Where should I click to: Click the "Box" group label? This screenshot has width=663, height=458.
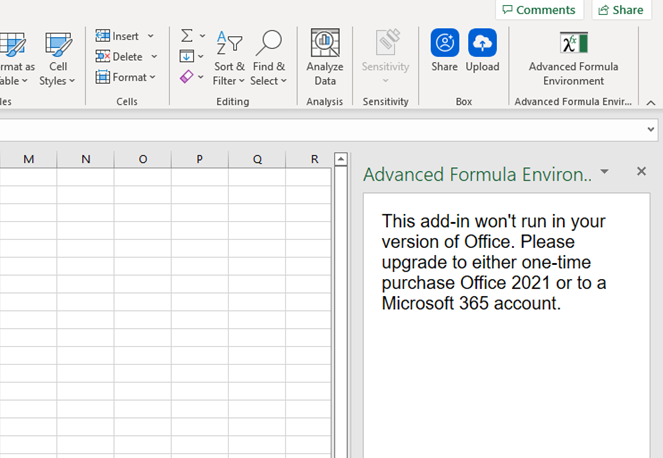pos(464,101)
